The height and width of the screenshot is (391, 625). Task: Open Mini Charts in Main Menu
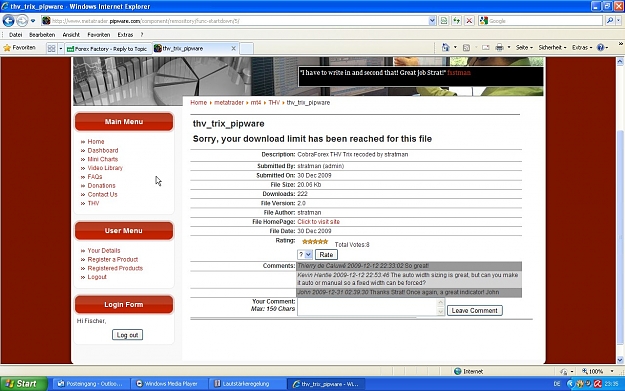pos(103,159)
